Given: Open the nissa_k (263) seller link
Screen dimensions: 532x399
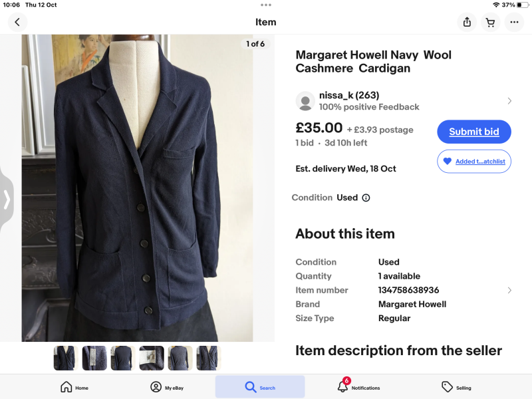Looking at the screenshot, I should tap(349, 95).
